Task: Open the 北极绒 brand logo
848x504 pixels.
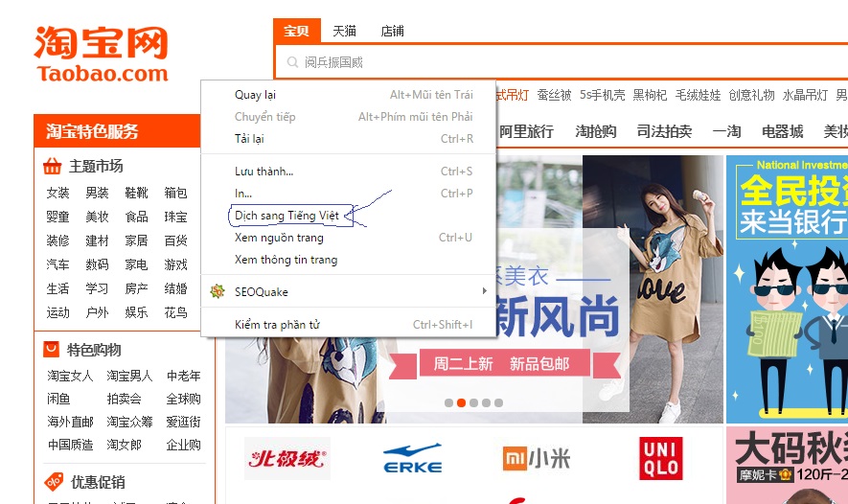Action: point(287,459)
